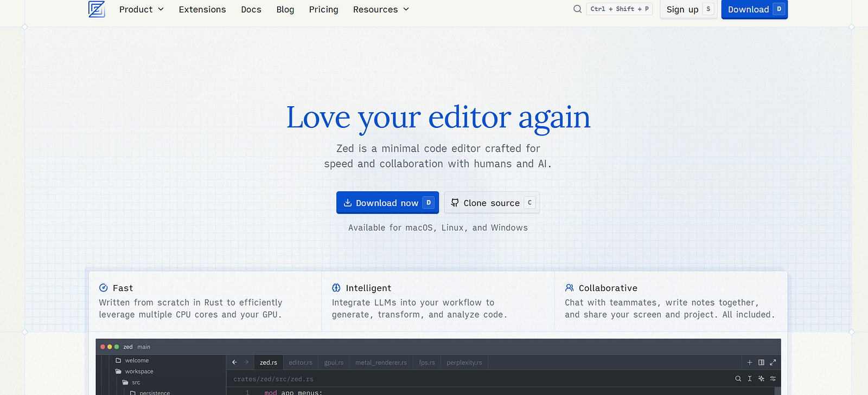
Task: Click the zed project name in title bar
Action: pyautogui.click(x=128, y=347)
